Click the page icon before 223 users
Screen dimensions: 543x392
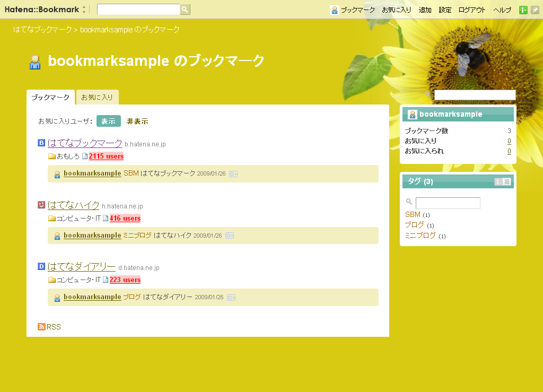point(106,280)
